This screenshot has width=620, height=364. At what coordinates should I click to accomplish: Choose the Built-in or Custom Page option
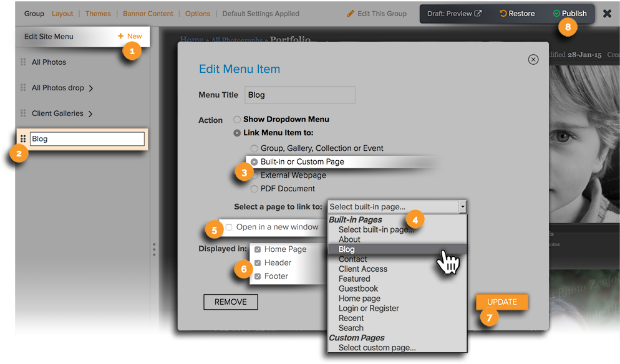254,162
